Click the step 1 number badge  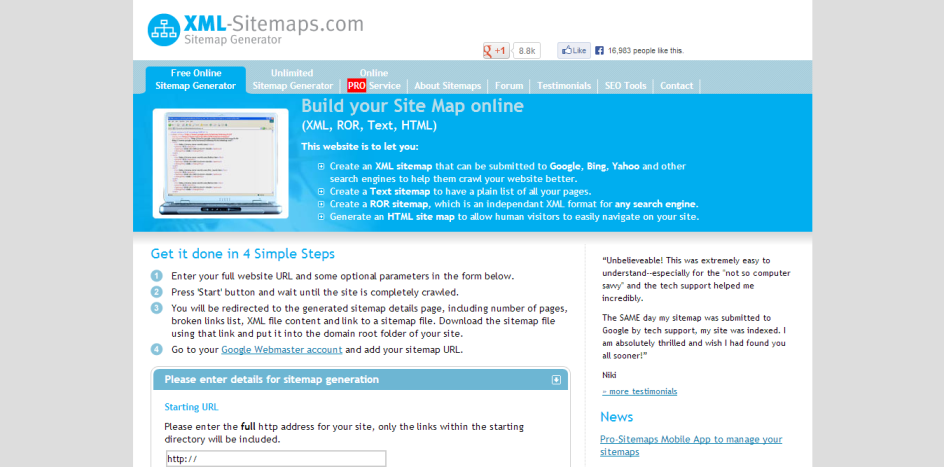(157, 276)
